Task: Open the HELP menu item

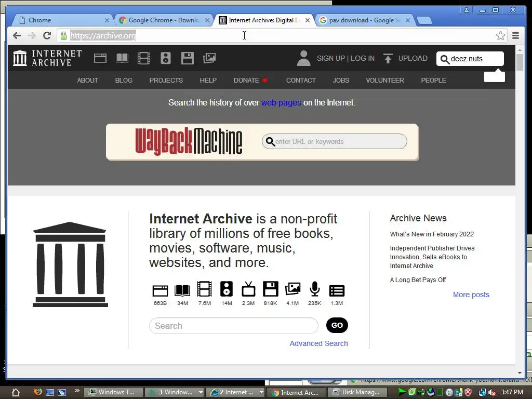Action: click(x=208, y=81)
